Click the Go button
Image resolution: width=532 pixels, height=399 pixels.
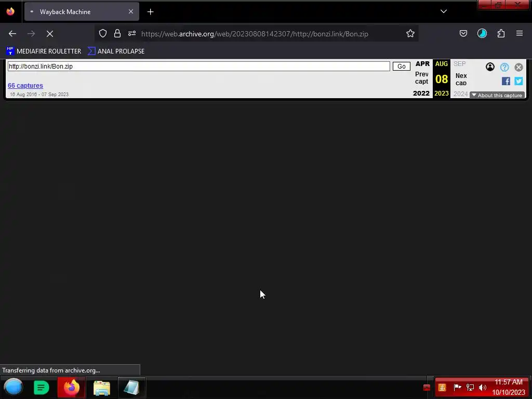click(402, 66)
